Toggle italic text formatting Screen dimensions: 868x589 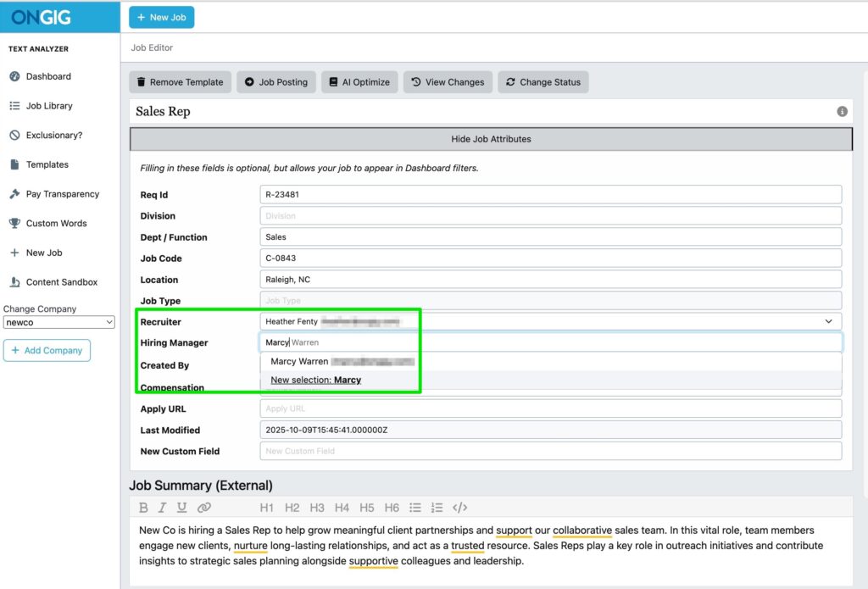click(x=162, y=508)
